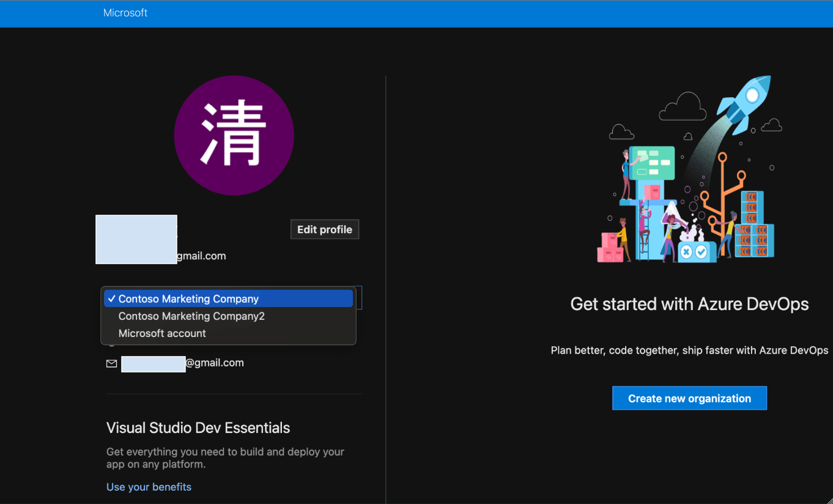Click the gmail.com address next to envelope
This screenshot has height=504, width=833.
tap(215, 363)
